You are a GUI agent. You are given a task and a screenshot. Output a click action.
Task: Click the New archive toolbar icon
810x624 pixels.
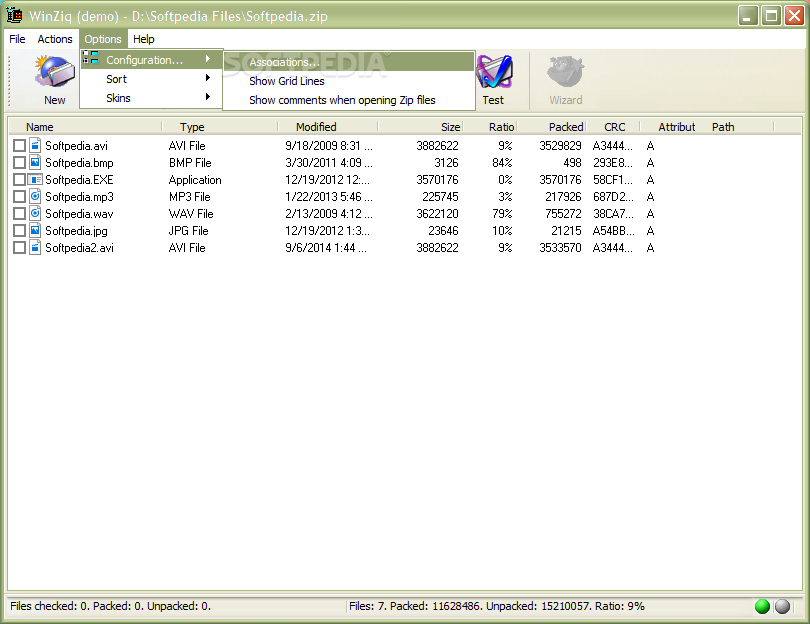coord(55,72)
